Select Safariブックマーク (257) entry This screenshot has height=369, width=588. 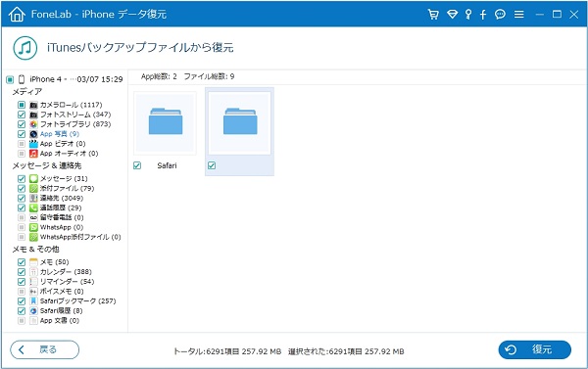pos(78,301)
